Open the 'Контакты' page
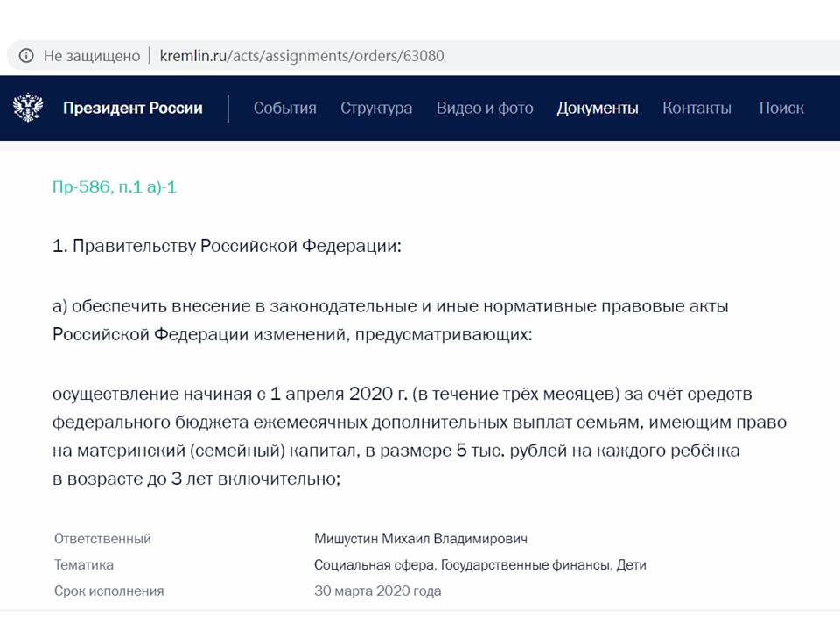Image resolution: width=840 pixels, height=630 pixels. [697, 108]
